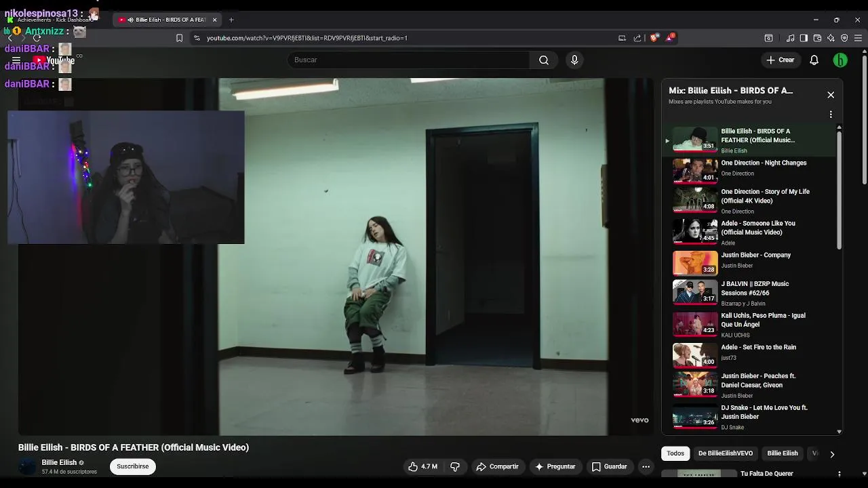Screen dimensions: 868x488
Task: Play Justin Bieber - Company
Action: pos(749,262)
